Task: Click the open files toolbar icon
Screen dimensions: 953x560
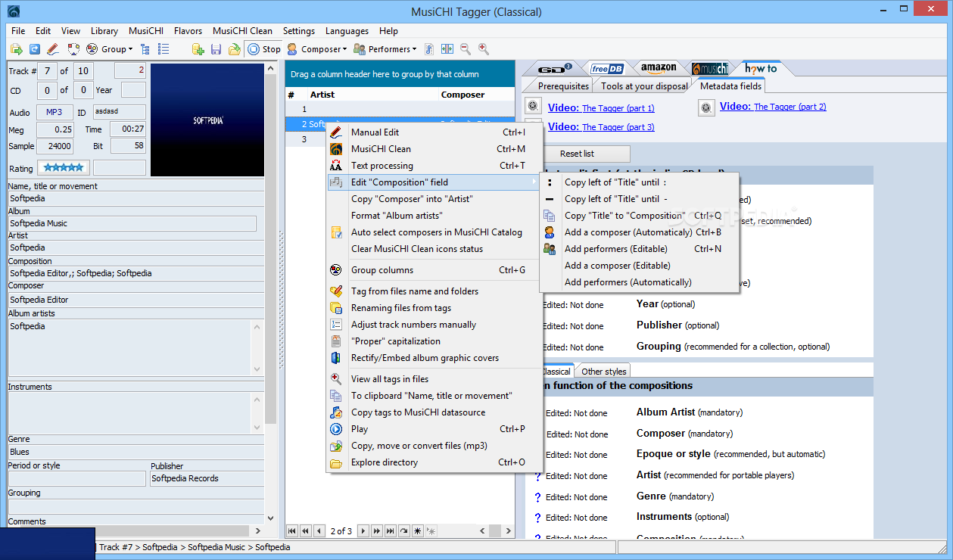Action: pyautogui.click(x=16, y=49)
